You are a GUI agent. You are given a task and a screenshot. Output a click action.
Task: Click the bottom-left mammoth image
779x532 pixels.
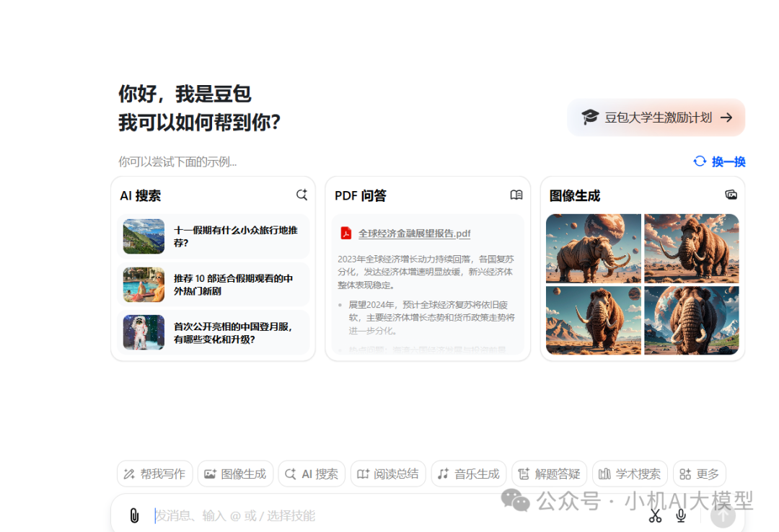coord(593,320)
